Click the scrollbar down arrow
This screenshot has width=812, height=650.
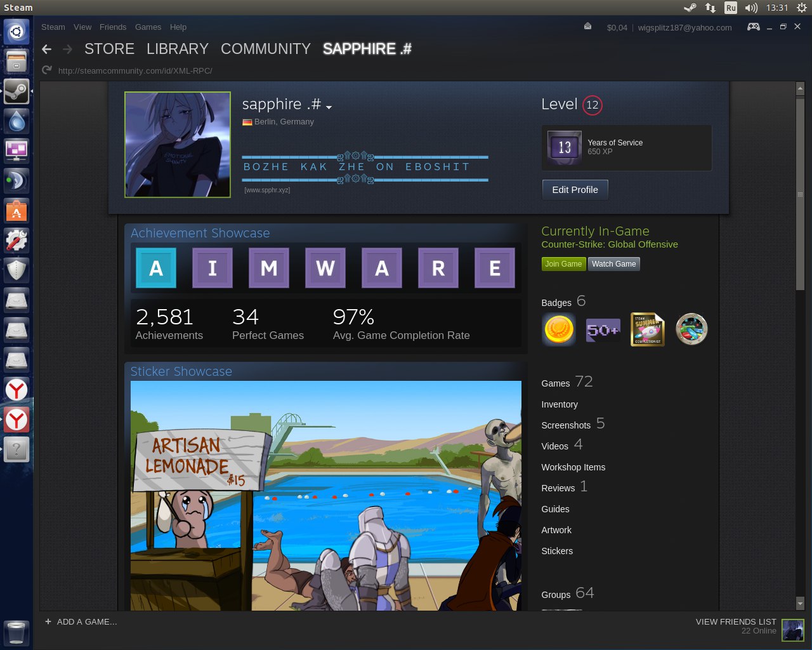800,604
